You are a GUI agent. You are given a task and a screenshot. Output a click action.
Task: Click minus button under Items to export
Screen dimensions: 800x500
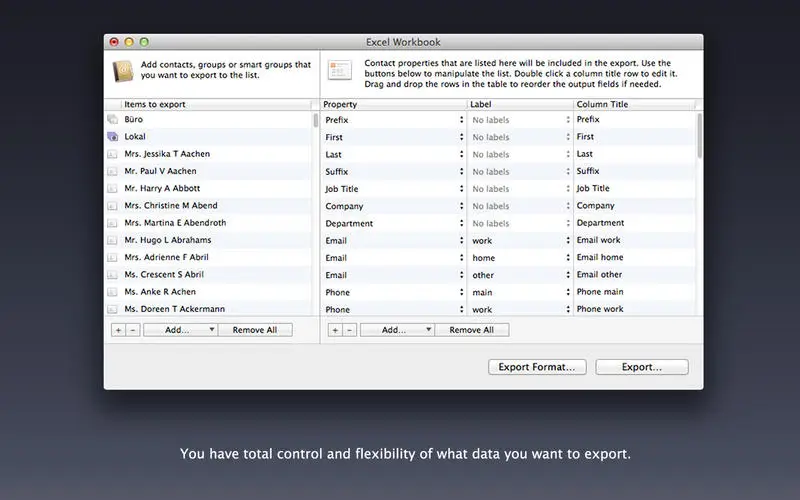133,330
